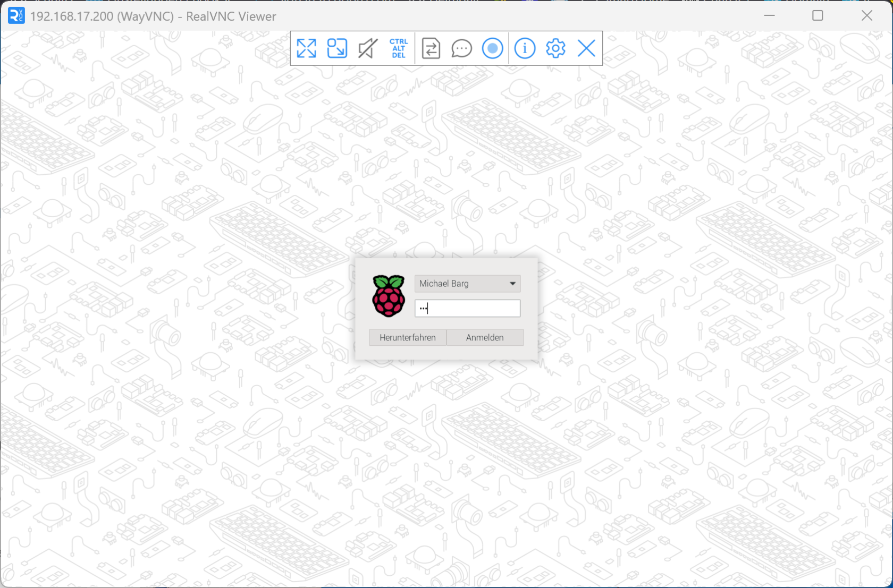Screen dimensions: 893x588
Task: Maximize the RealVNC Viewer window
Action: tap(818, 16)
